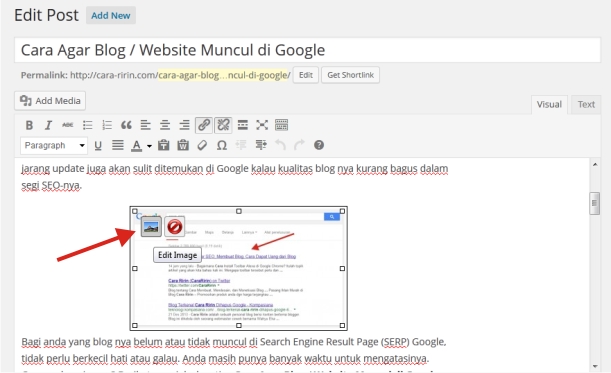The height and width of the screenshot is (373, 611).
Task: Switch to the Text editor tab
Action: click(x=586, y=104)
